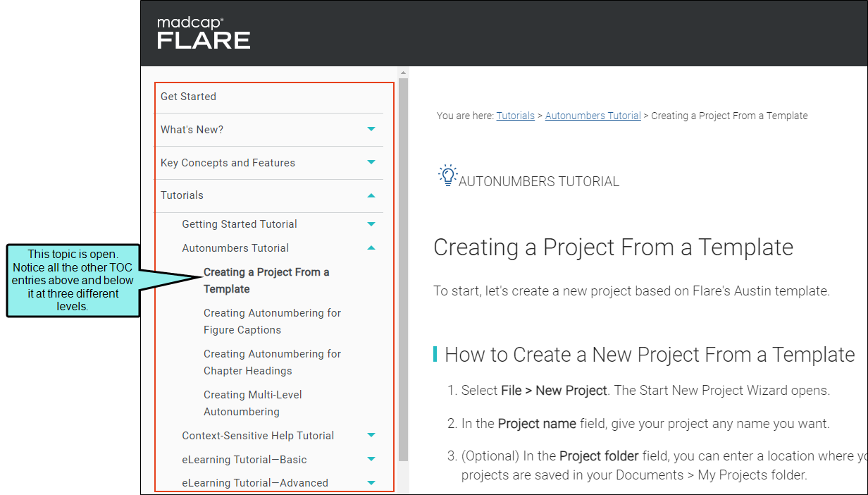Follow the Tutorials breadcrumb link
The image size is (868, 495).
pyautogui.click(x=516, y=116)
